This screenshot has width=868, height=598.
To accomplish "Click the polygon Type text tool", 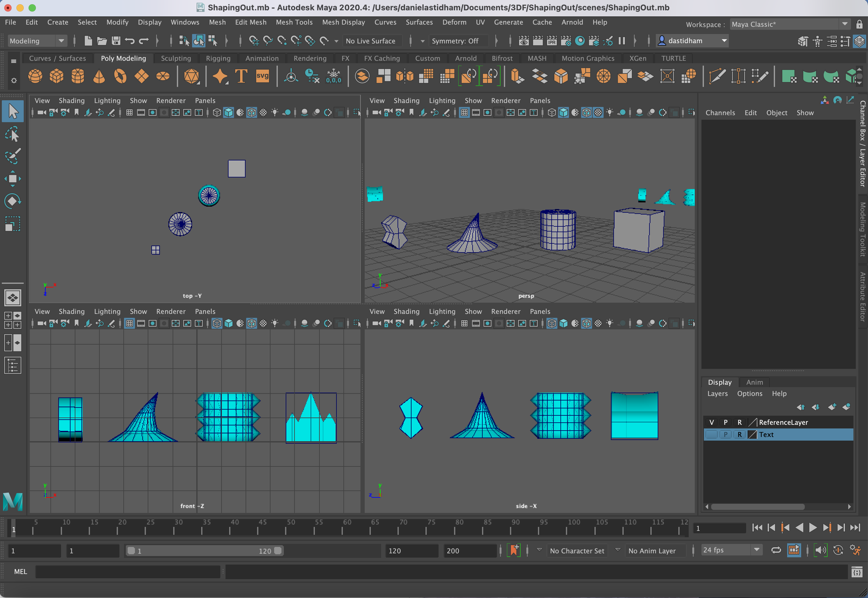I will pyautogui.click(x=241, y=77).
